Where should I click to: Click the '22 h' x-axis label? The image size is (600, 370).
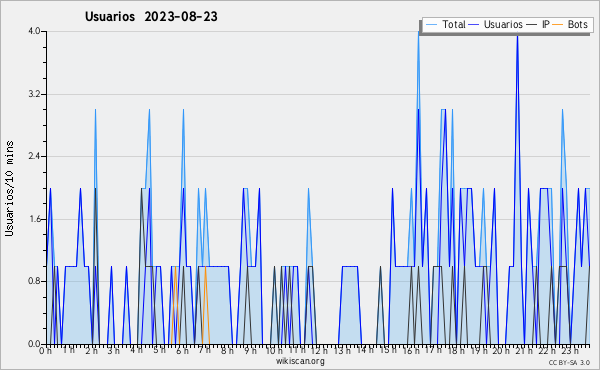(x=546, y=351)
